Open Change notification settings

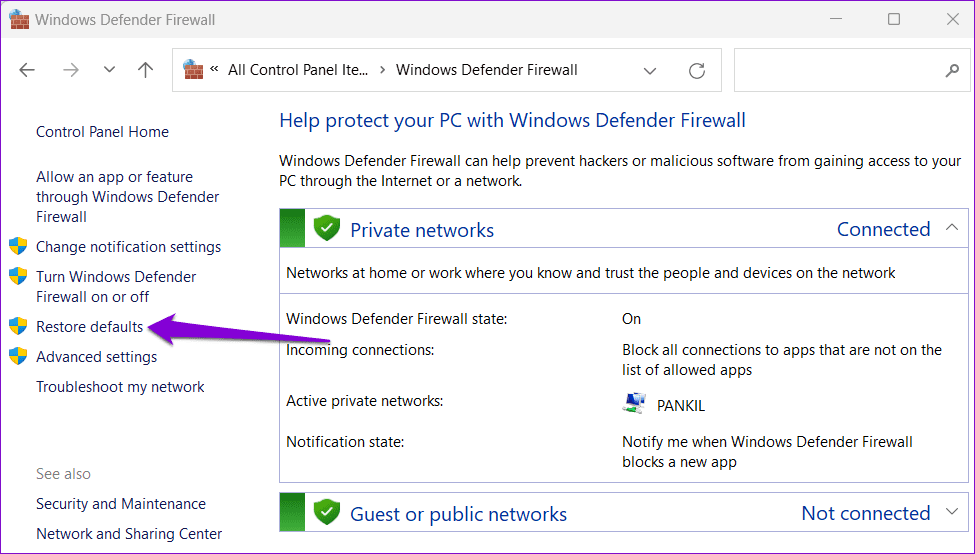coord(128,247)
